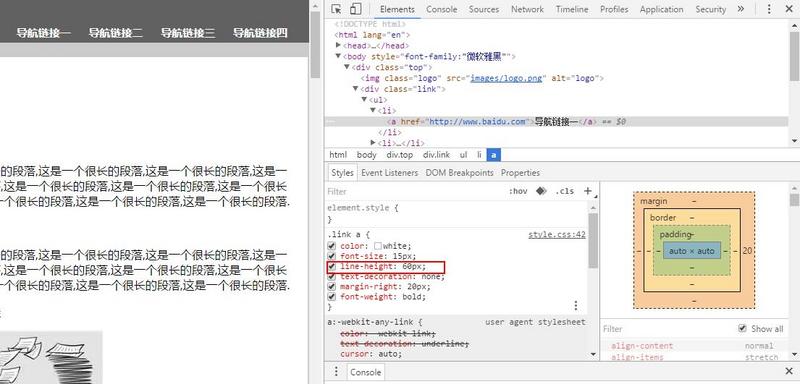
Task: Open the Application tab
Action: 661,9
